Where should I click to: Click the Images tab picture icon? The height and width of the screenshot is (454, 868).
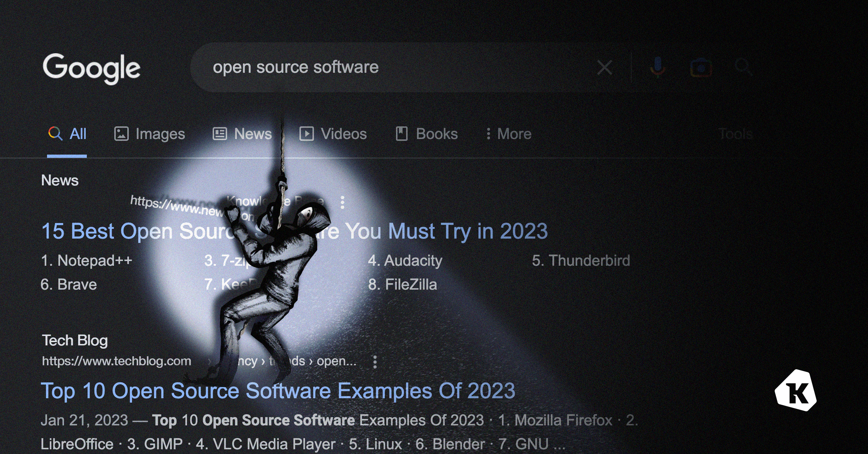(121, 134)
